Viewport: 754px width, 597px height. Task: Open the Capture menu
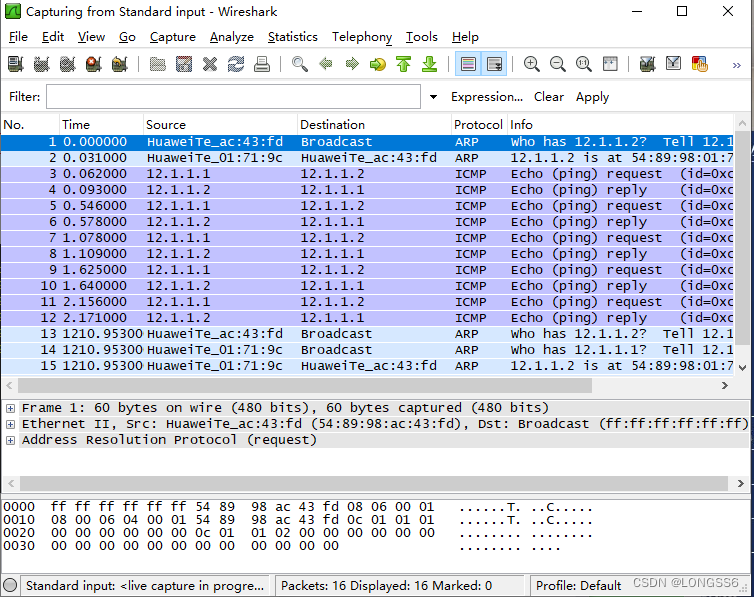[x=173, y=37]
